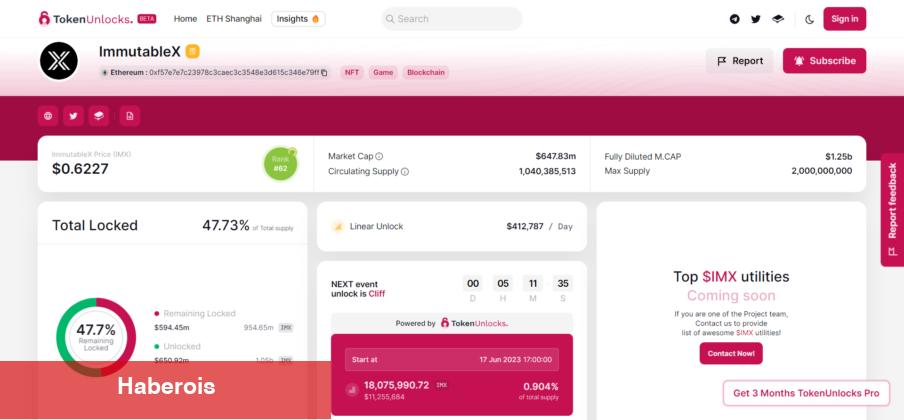The height and width of the screenshot is (420, 904).
Task: Open the Insights tab
Action: [x=298, y=18]
